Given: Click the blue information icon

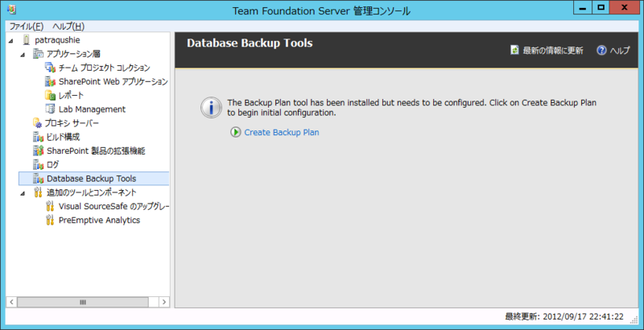Looking at the screenshot, I should pyautogui.click(x=211, y=108).
